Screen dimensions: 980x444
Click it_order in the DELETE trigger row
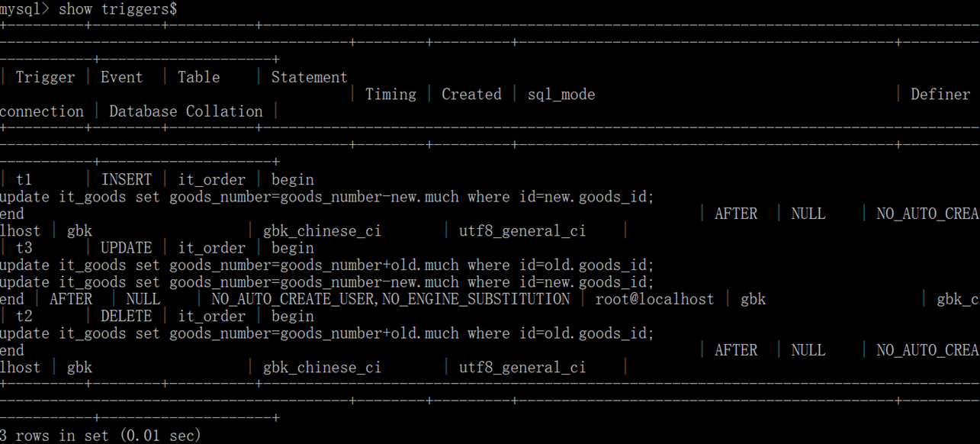(212, 316)
